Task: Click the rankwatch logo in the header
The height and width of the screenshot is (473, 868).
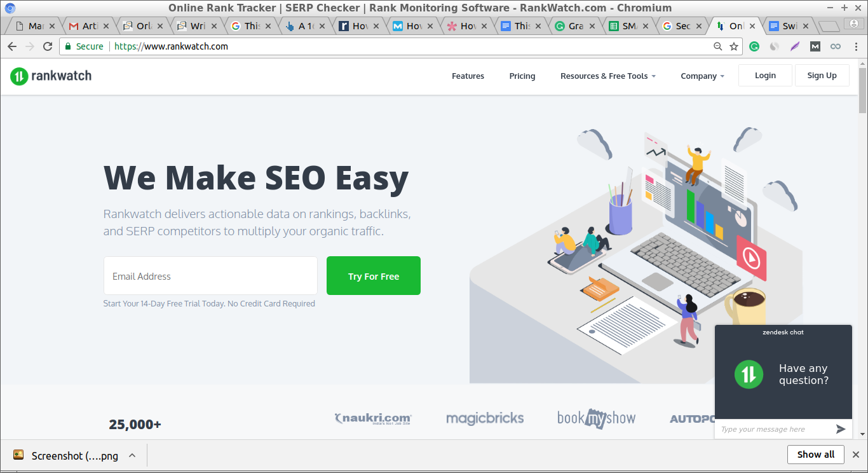Action: (51, 76)
